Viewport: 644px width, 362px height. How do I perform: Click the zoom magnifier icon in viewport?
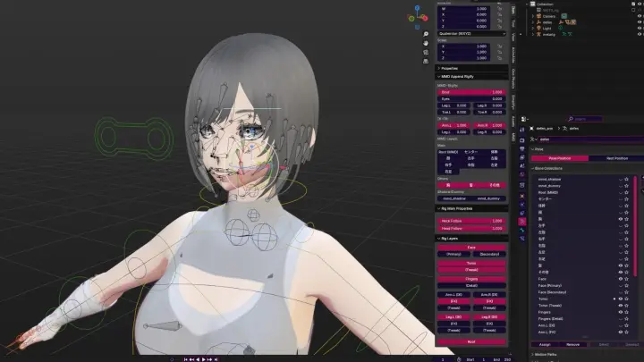(426, 34)
